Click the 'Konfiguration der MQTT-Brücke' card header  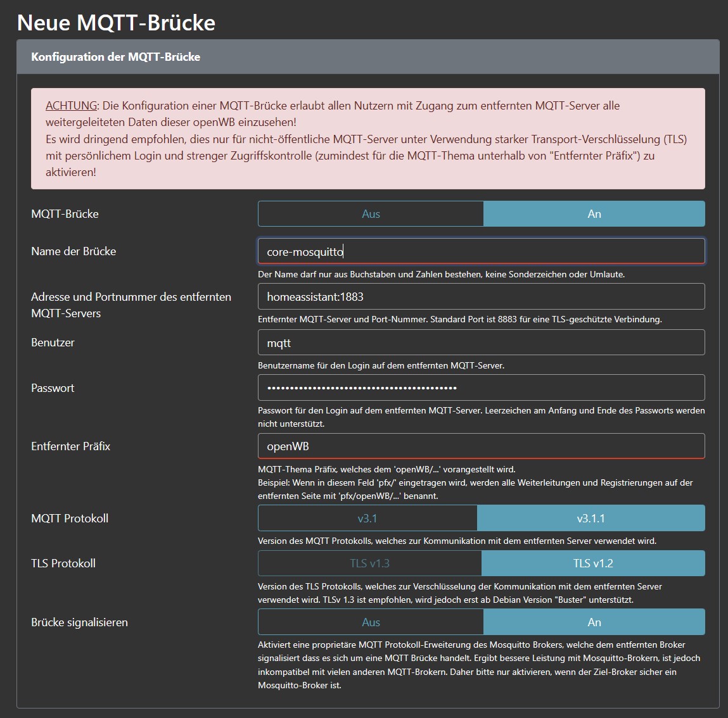point(115,57)
